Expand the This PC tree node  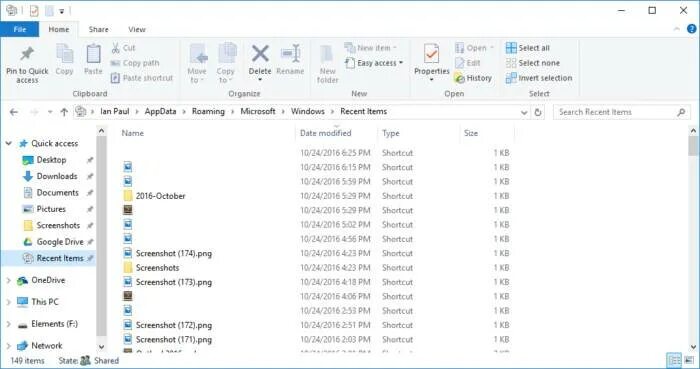[x=8, y=302]
